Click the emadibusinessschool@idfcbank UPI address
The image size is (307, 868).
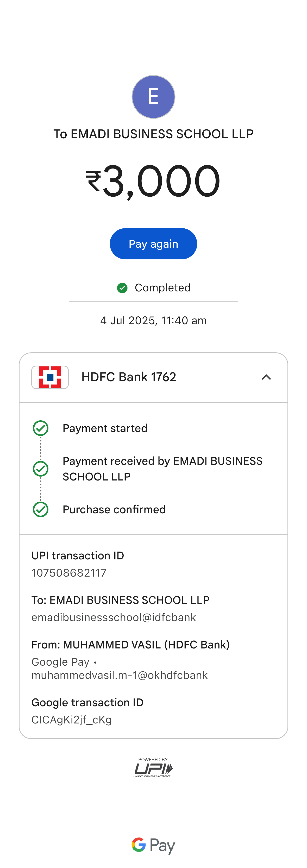click(114, 617)
